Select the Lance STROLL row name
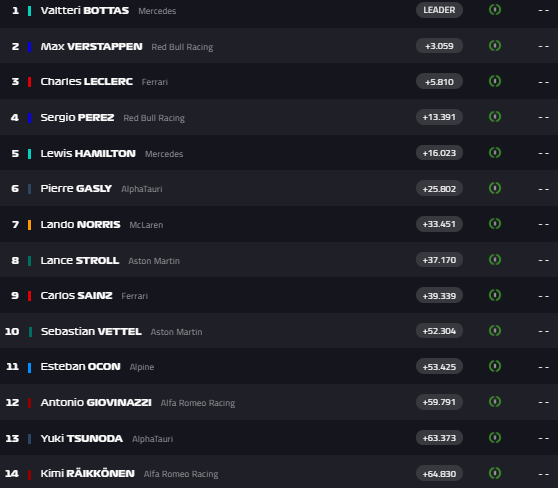Image resolution: width=558 pixels, height=488 pixels. (80, 261)
